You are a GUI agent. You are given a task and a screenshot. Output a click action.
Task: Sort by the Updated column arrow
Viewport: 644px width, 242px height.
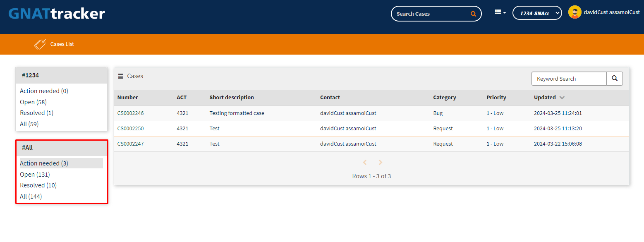562,98
